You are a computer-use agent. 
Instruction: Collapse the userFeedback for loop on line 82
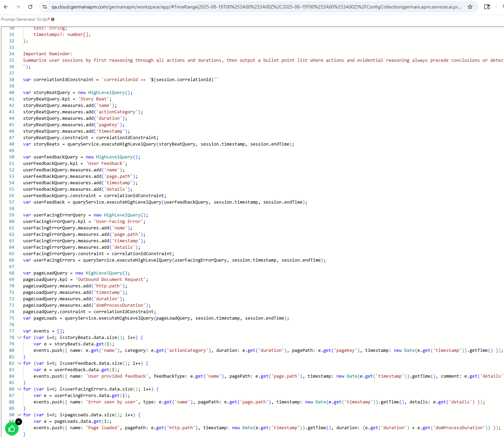point(19,363)
